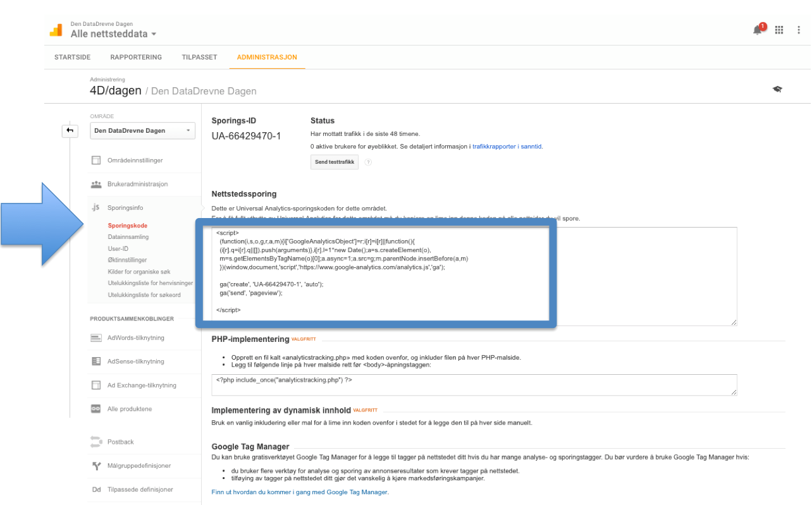812x505 pixels.
Task: Click the Google Analytics logo
Action: (x=56, y=29)
